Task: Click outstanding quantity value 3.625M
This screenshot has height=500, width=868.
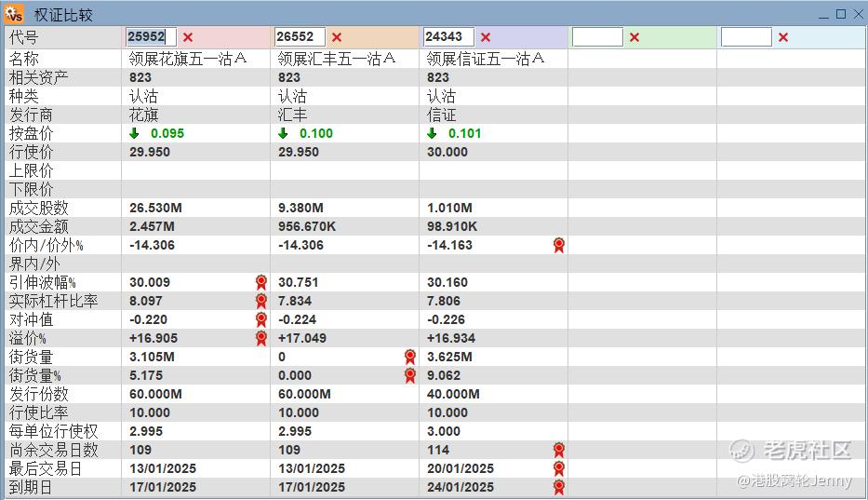Action: click(x=449, y=357)
